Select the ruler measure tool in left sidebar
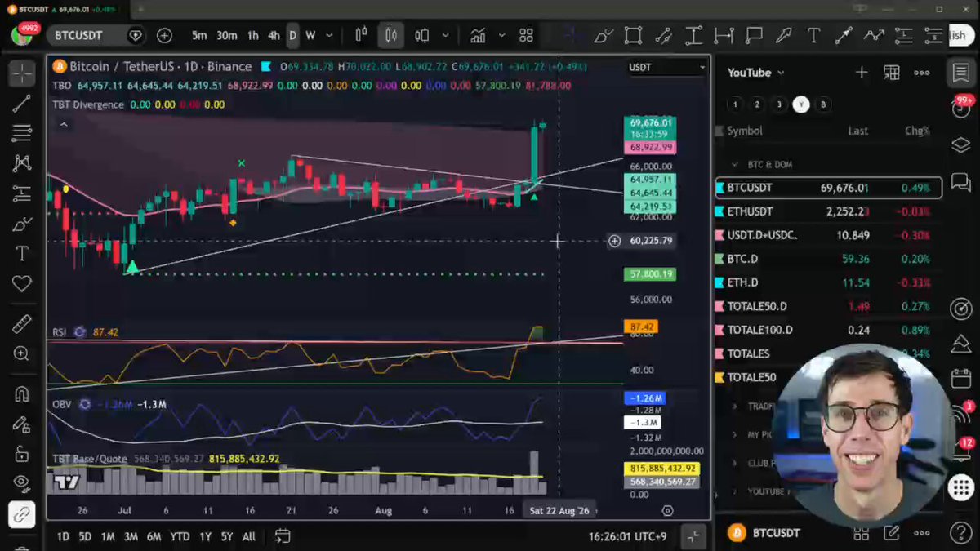 [x=21, y=324]
